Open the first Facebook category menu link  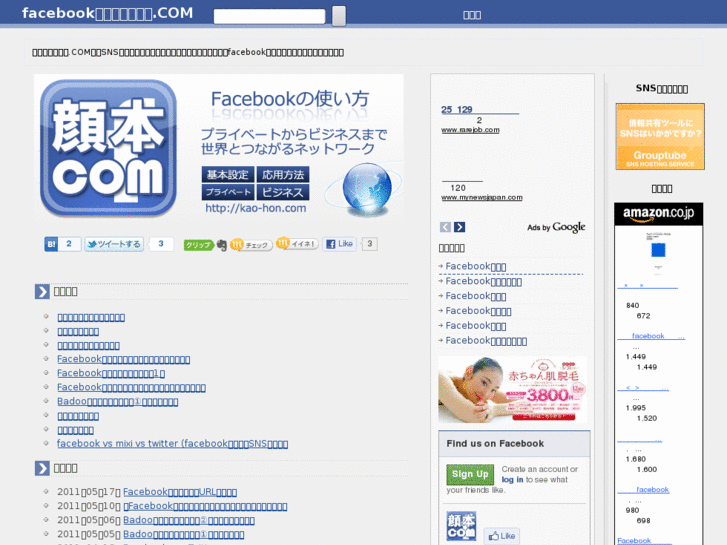(x=476, y=267)
